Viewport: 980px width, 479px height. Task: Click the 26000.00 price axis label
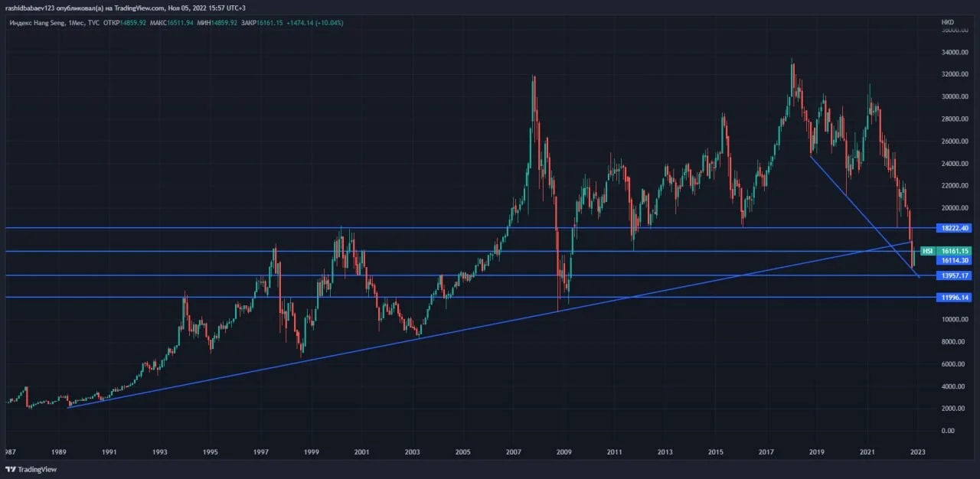(x=955, y=142)
